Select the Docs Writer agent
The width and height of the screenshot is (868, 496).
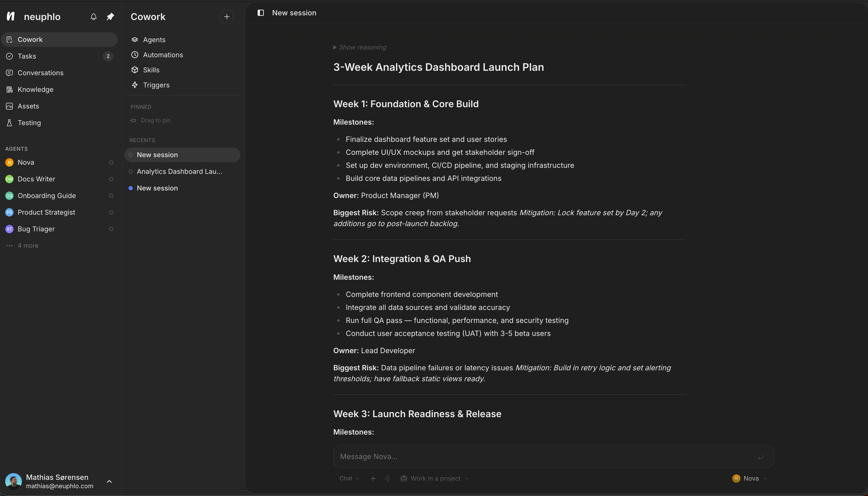coord(59,179)
